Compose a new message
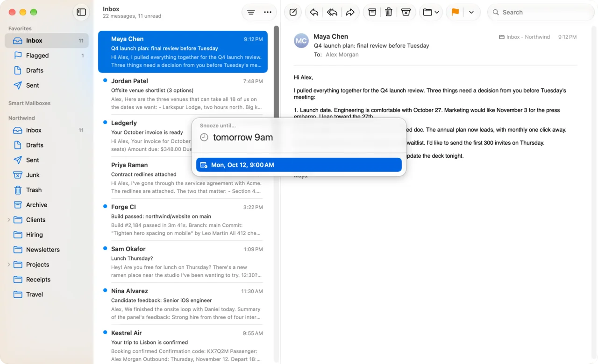 click(293, 12)
